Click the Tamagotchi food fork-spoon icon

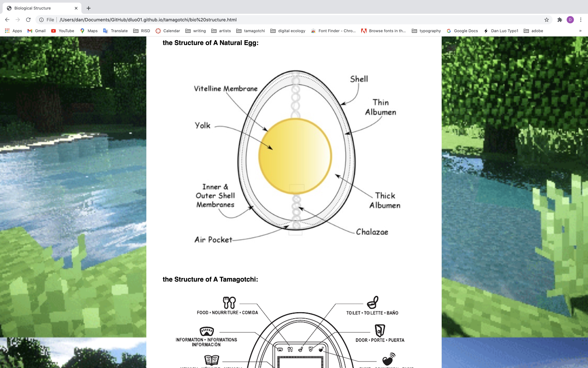(x=229, y=302)
